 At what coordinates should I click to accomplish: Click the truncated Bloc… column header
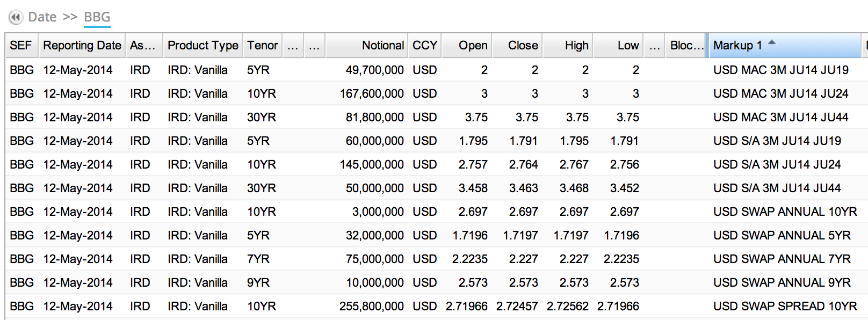pyautogui.click(x=687, y=46)
